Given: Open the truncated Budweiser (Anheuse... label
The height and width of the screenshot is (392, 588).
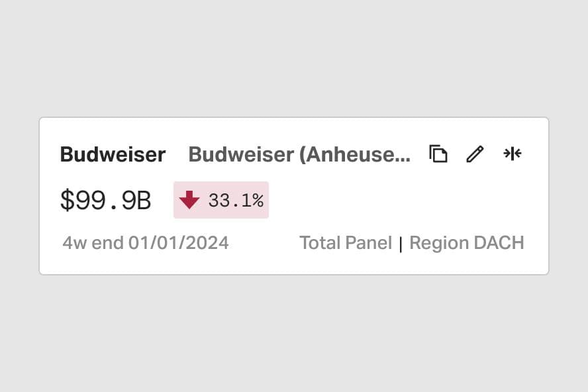Looking at the screenshot, I should click(299, 154).
